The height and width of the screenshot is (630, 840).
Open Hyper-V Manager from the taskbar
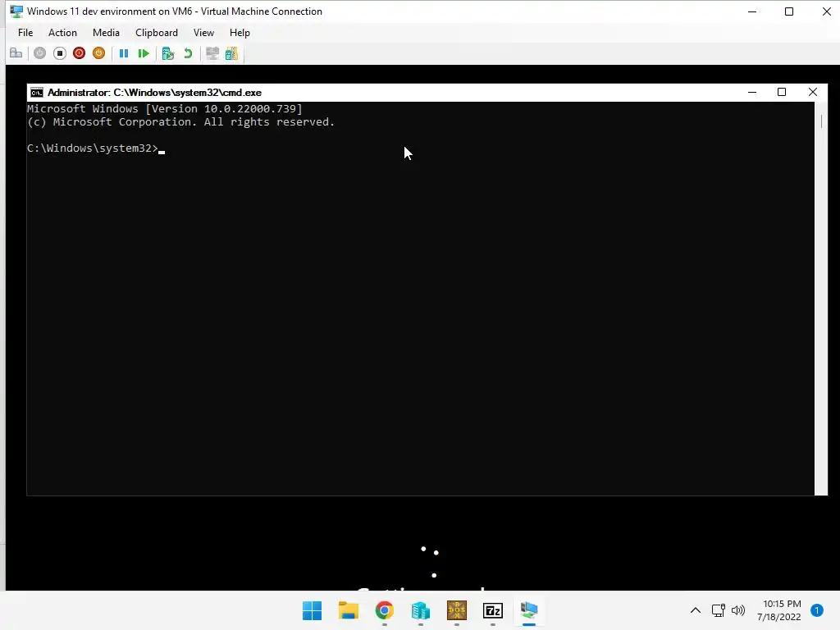tap(421, 610)
